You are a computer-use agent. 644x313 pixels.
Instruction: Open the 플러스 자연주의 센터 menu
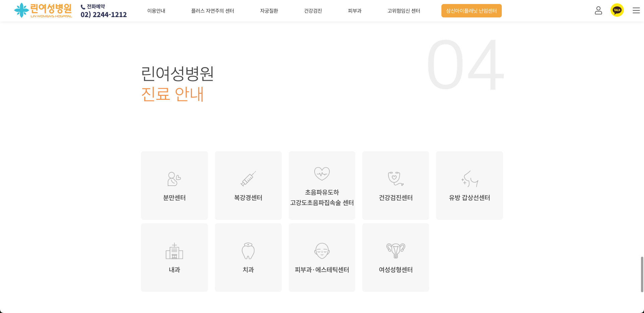(x=213, y=11)
